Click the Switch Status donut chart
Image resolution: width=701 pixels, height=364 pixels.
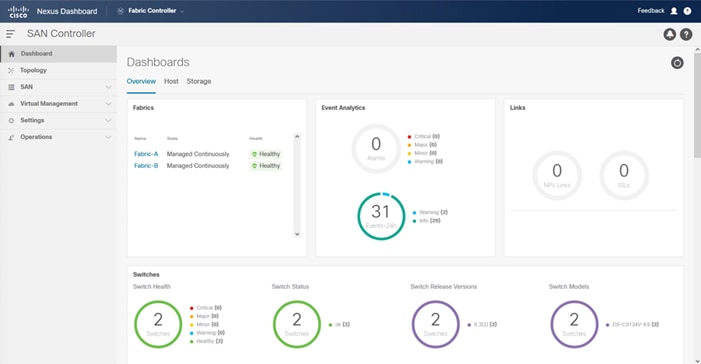click(297, 324)
